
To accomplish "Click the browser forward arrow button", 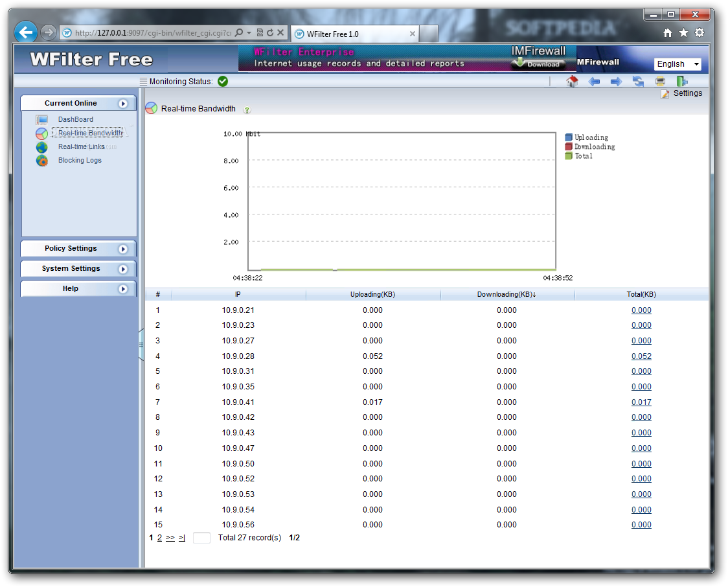I will tap(49, 32).
